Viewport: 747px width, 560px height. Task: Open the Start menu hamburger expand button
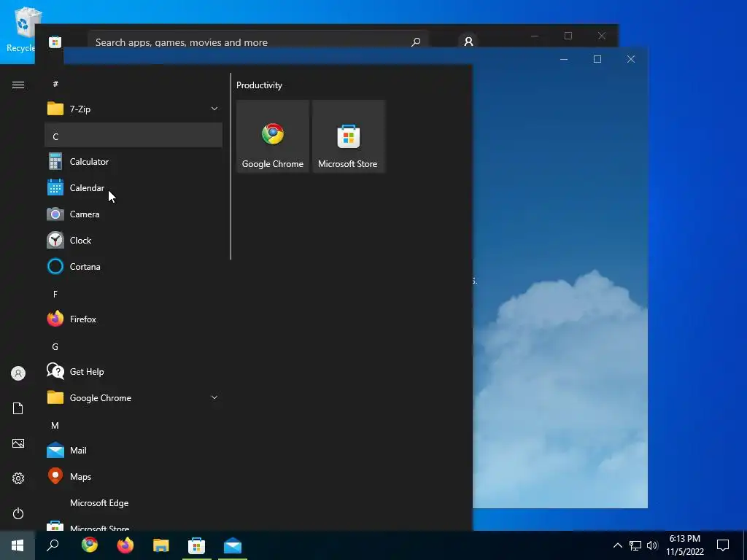18,85
